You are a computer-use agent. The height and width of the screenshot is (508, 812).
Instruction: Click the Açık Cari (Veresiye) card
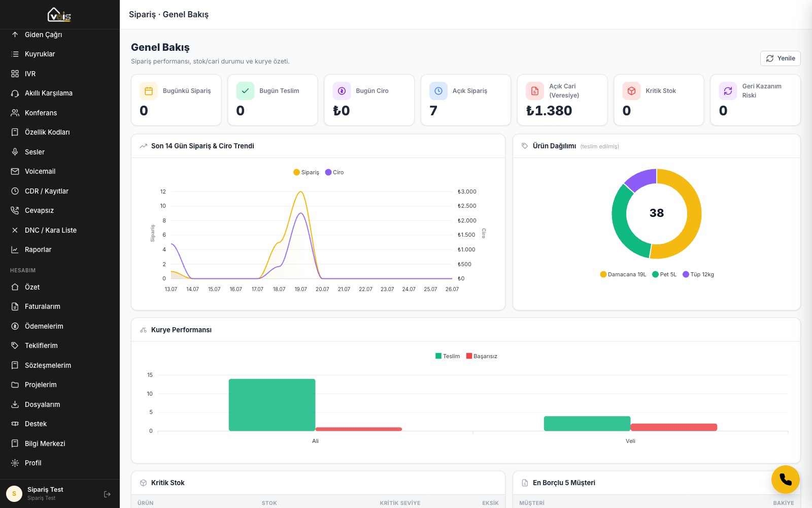[562, 100]
